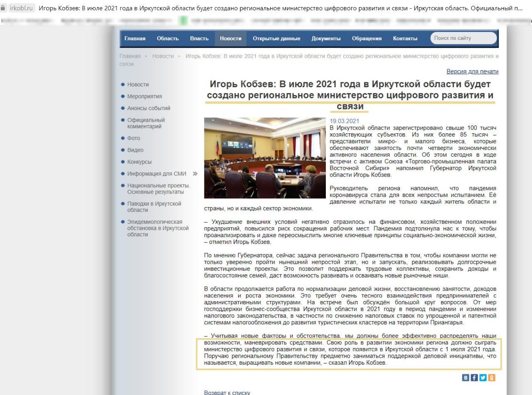The height and width of the screenshot is (395, 532).
Task: Open Открытые данные menu tab
Action: click(x=276, y=38)
